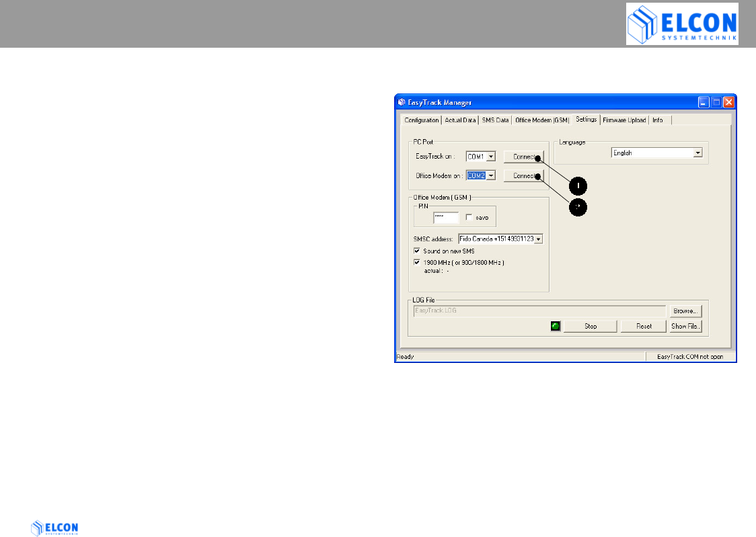Minimize the EasyTrack Manager window
The width and height of the screenshot is (756, 537).
pyautogui.click(x=704, y=102)
